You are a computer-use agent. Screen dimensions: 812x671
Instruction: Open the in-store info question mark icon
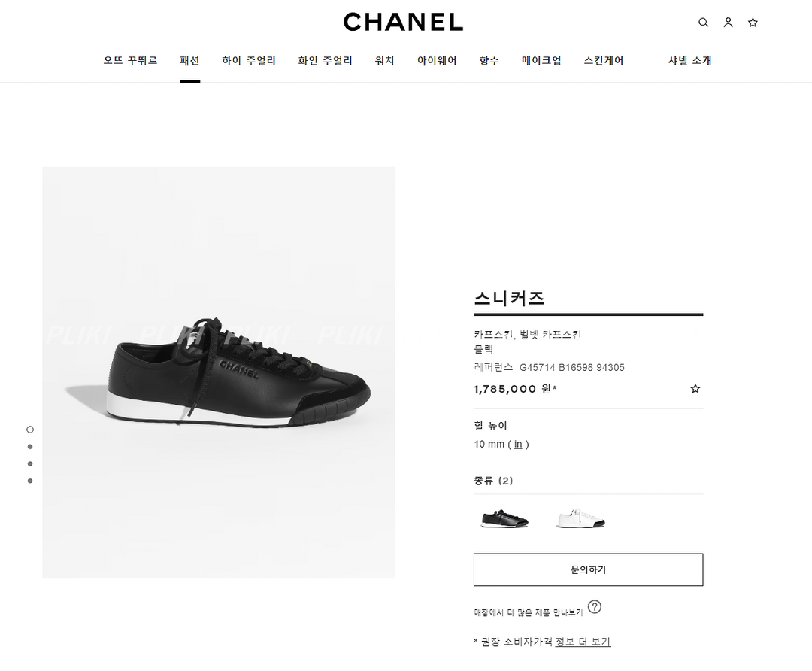tap(595, 607)
